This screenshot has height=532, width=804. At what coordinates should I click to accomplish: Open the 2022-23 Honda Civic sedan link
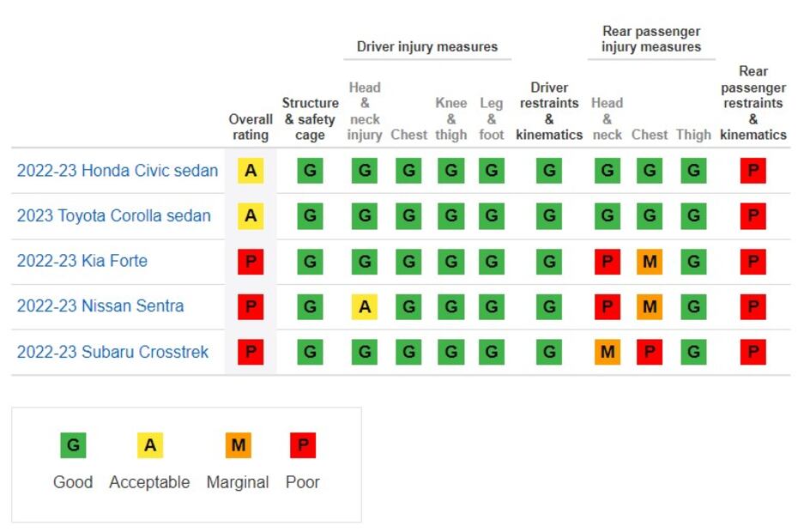(x=118, y=171)
